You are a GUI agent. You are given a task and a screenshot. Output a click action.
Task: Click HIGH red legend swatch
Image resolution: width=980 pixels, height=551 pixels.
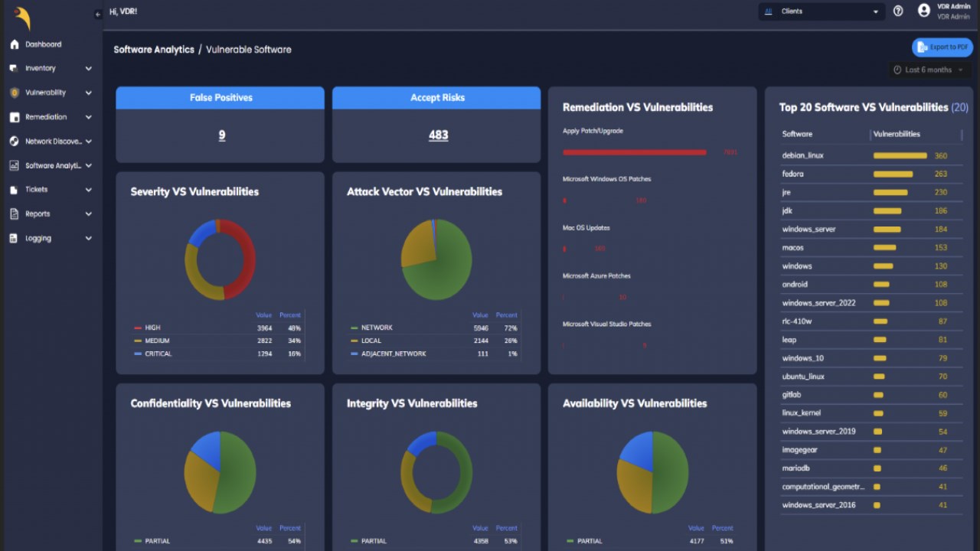point(138,328)
